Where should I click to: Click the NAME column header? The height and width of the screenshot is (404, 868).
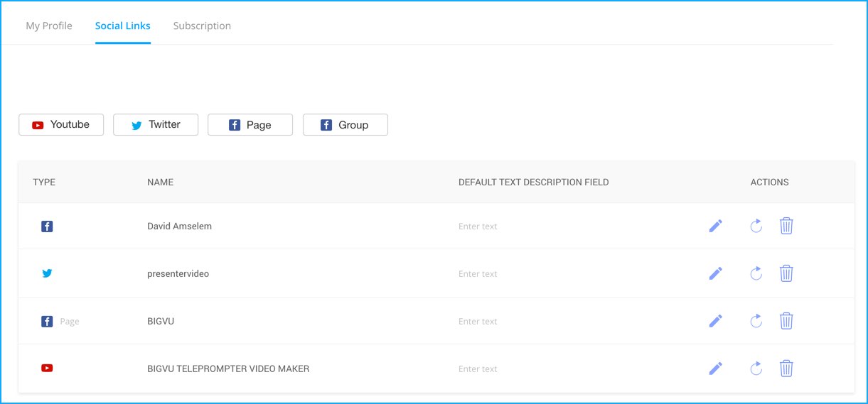pos(160,182)
